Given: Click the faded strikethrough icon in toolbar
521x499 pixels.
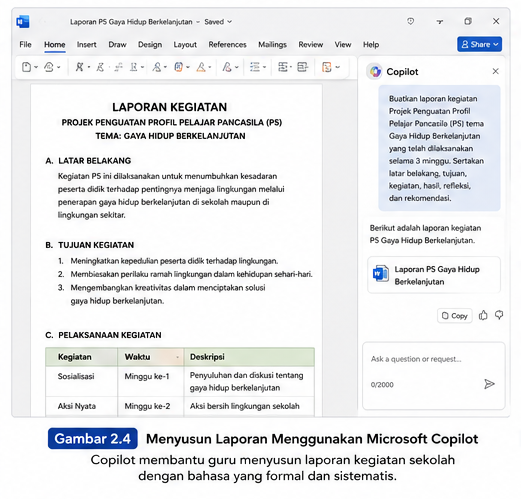Looking at the screenshot, I should (118, 67).
